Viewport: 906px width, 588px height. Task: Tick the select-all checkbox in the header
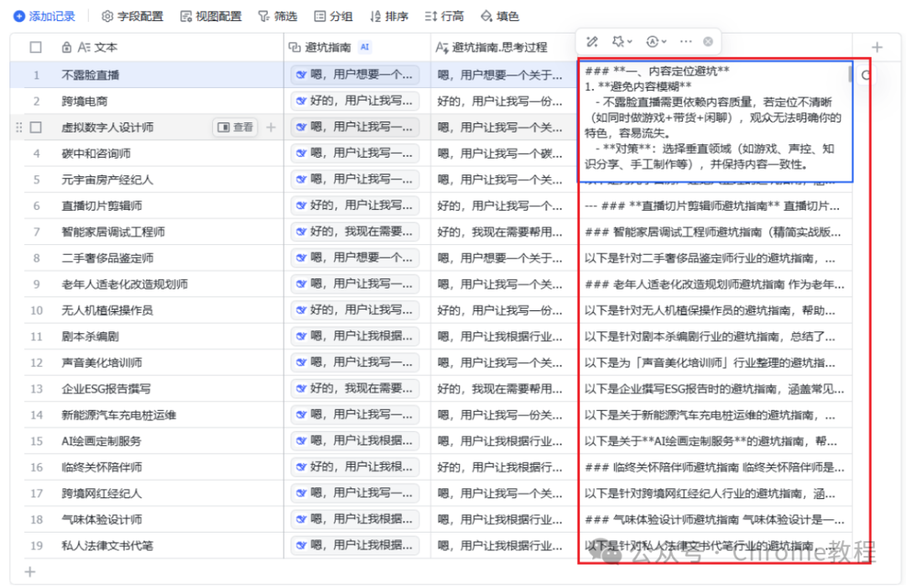[x=36, y=47]
